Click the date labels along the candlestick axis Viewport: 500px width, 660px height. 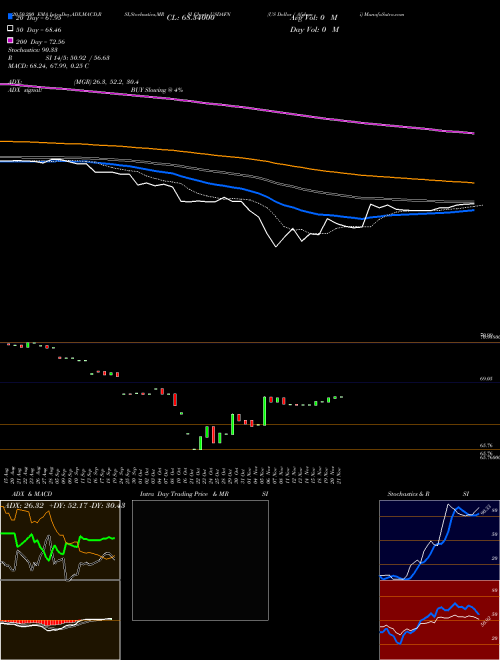(173, 476)
